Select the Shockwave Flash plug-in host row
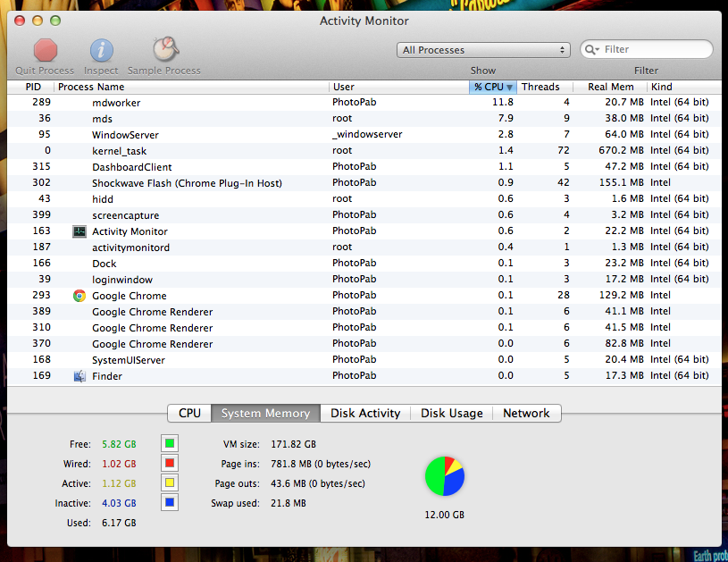 (364, 183)
